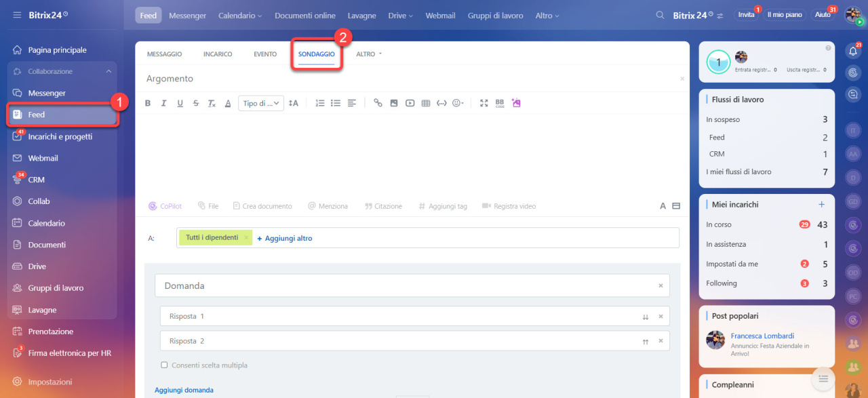
Task: Switch the editor to BB code mode
Action: point(500,103)
